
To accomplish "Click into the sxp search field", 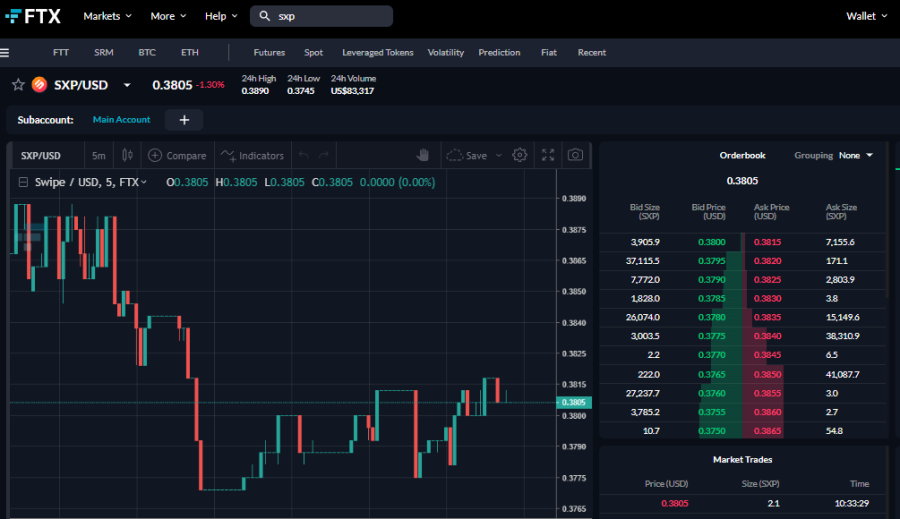I will click(x=321, y=16).
